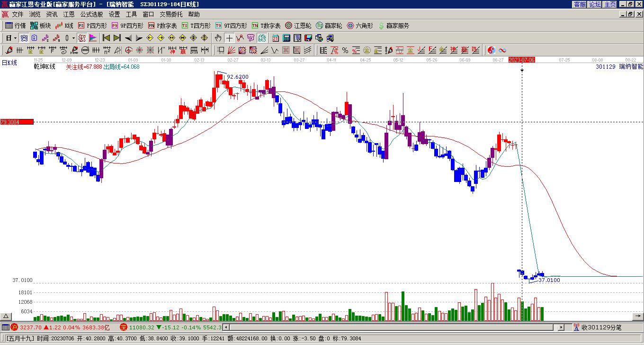Open the P数字表 tool
This screenshot has width=644, height=345.
click(x=162, y=26)
